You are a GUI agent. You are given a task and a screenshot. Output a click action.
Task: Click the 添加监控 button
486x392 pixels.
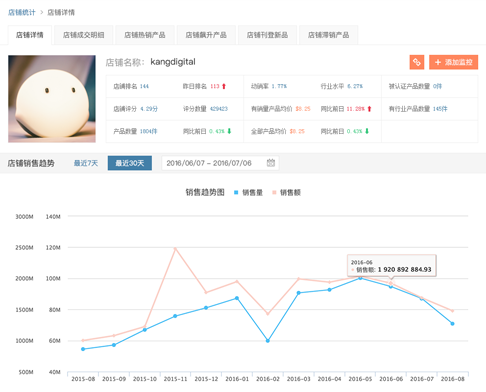(x=453, y=62)
